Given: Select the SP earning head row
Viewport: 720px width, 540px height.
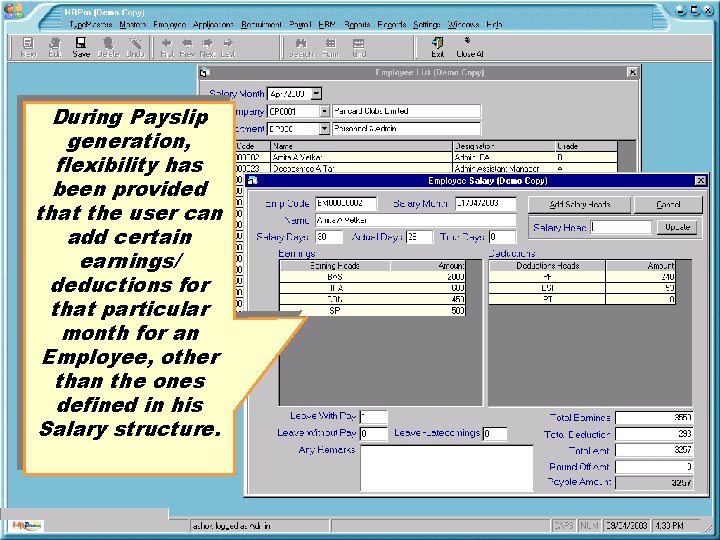Looking at the screenshot, I should [372, 311].
